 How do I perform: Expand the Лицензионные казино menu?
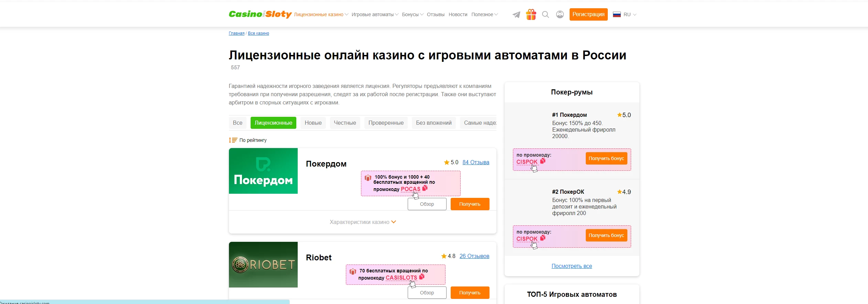tap(321, 14)
